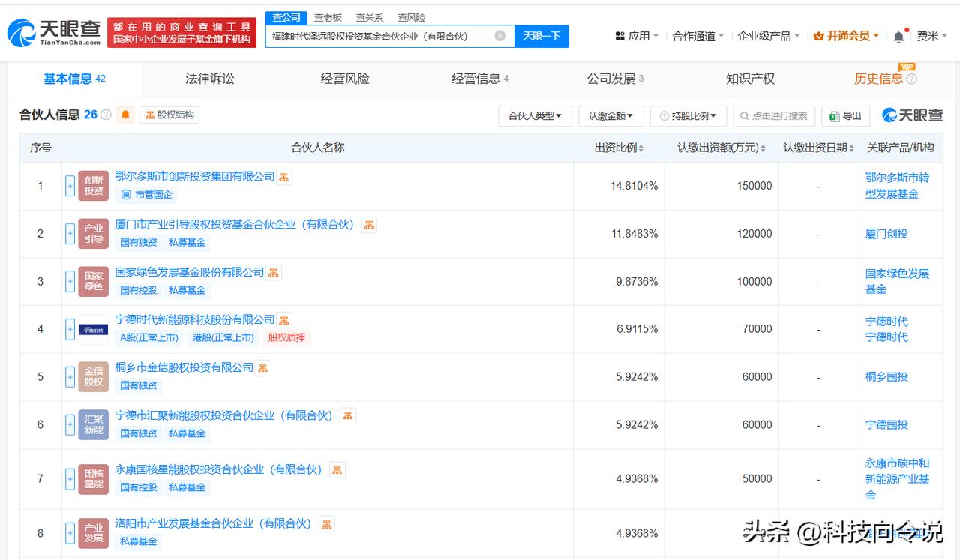Viewport: 960px width, 560px height.
Task: Click the 国家绿色 logo in row 3
Action: (x=94, y=282)
